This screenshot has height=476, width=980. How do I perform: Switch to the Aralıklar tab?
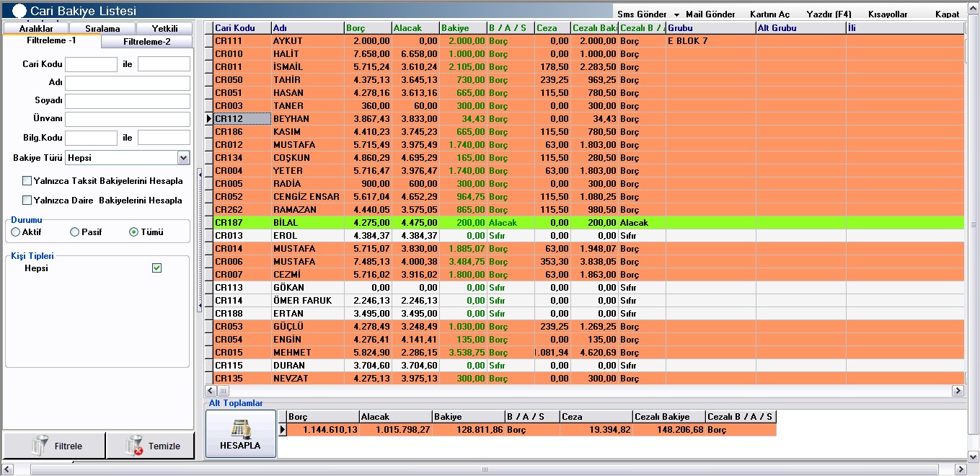tap(36, 29)
